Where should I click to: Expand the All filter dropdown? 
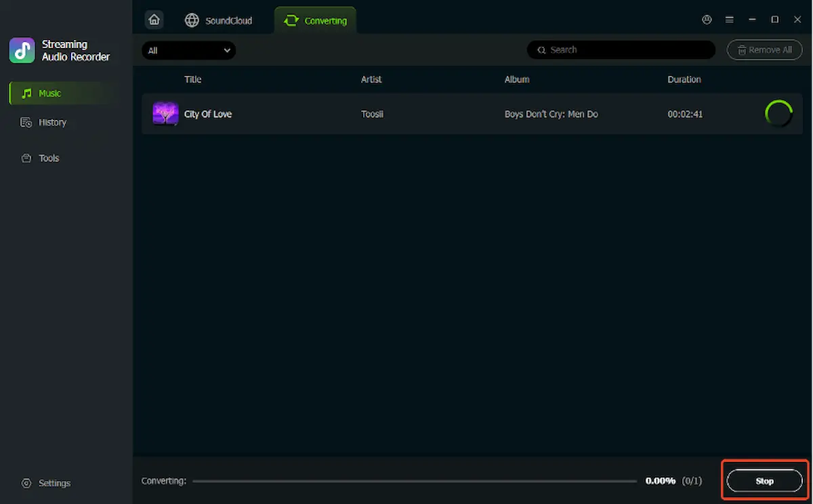[189, 50]
